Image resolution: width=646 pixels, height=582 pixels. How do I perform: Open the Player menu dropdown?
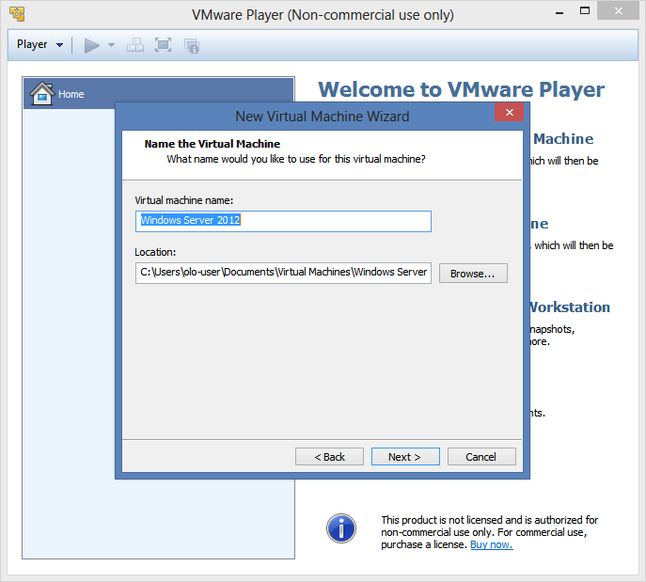tap(40, 44)
